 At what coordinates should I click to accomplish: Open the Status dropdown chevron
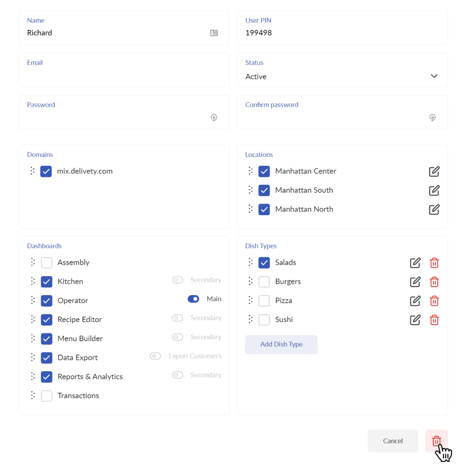click(434, 76)
